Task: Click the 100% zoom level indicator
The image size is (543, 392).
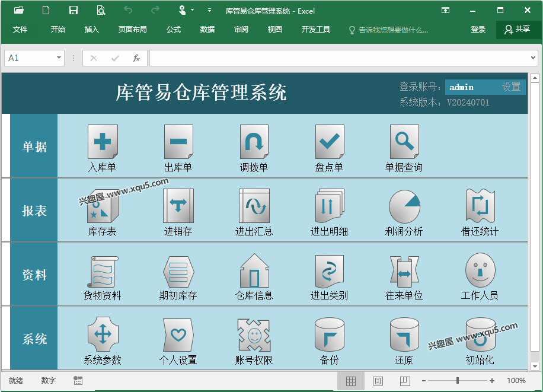Action: point(516,381)
